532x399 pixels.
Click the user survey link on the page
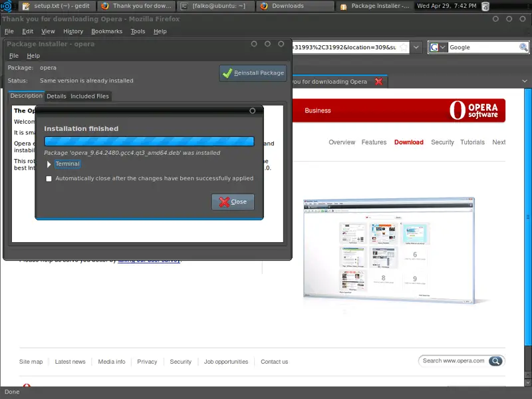[149, 260]
